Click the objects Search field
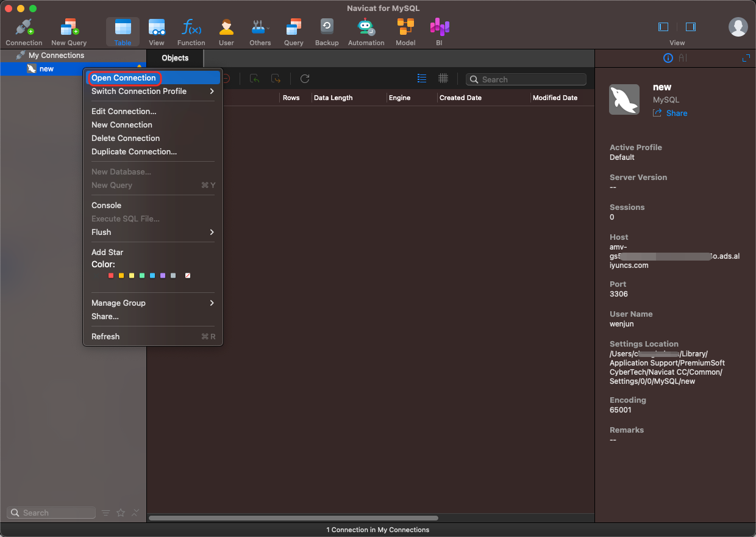 click(526, 79)
